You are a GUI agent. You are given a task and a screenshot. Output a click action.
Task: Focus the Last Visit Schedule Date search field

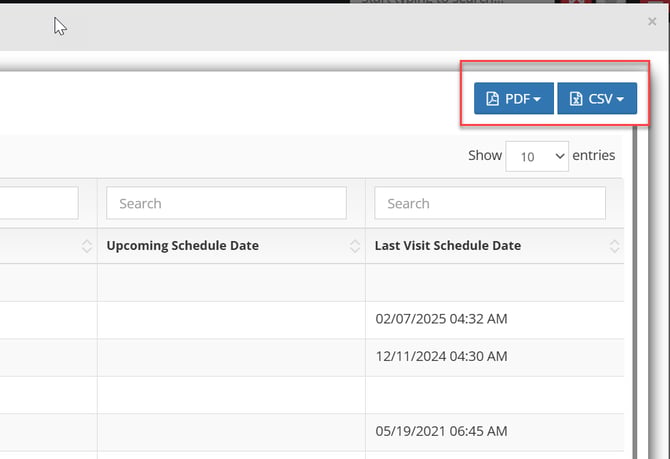(489, 203)
